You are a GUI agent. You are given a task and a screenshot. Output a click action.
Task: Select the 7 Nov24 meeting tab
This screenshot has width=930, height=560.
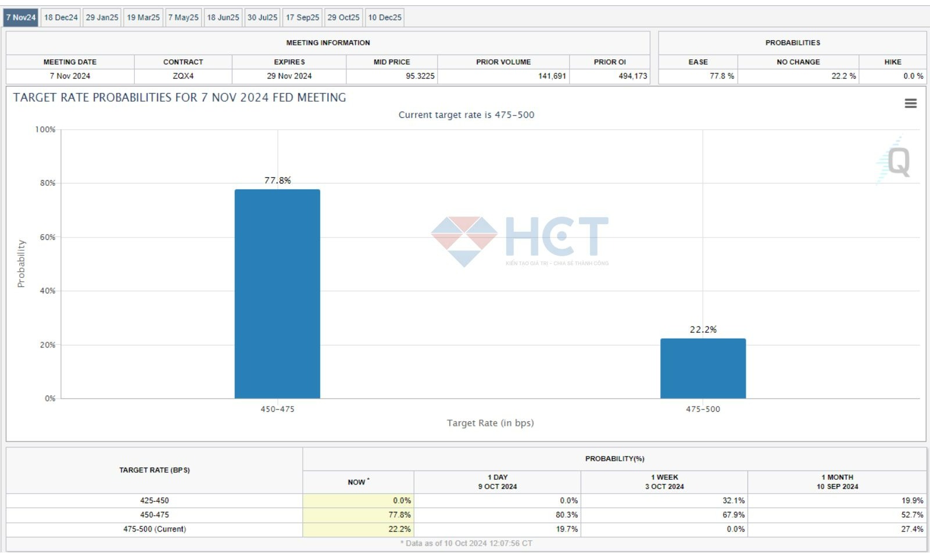[x=21, y=17]
